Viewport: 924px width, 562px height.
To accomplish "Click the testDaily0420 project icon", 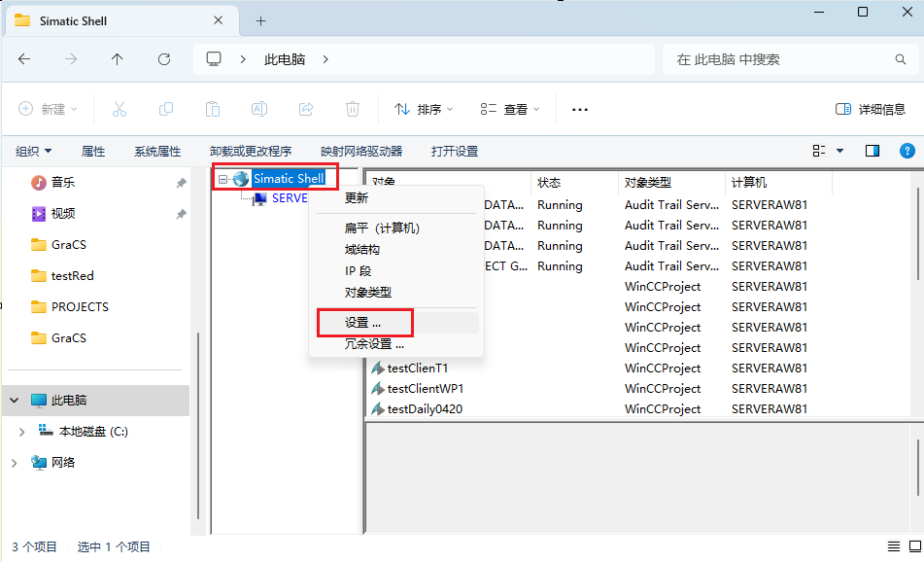I will click(x=378, y=408).
